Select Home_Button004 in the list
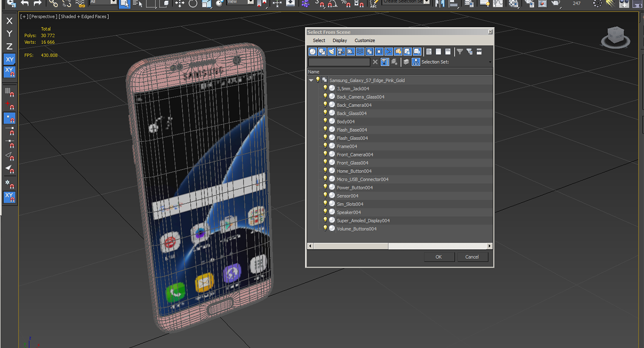 point(354,171)
